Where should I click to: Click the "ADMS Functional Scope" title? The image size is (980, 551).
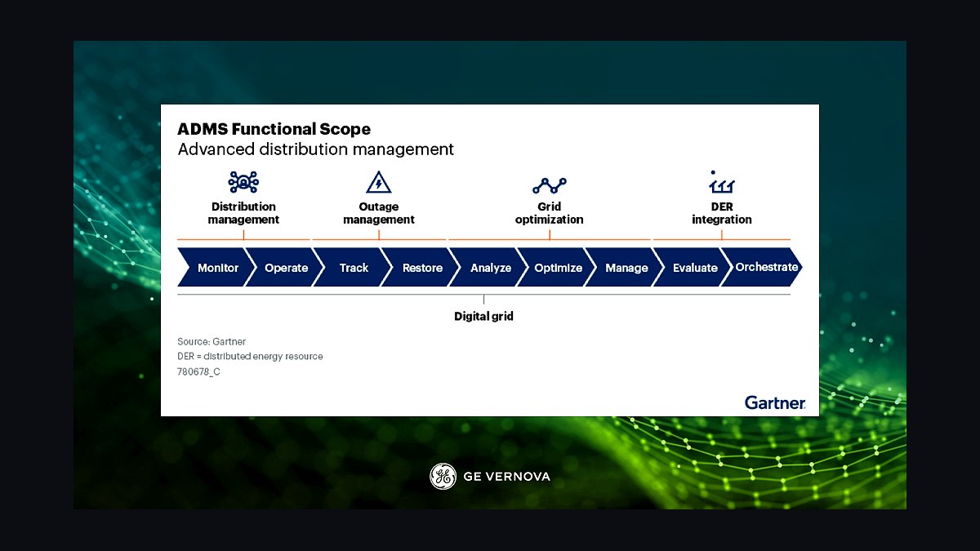pyautogui.click(x=274, y=129)
